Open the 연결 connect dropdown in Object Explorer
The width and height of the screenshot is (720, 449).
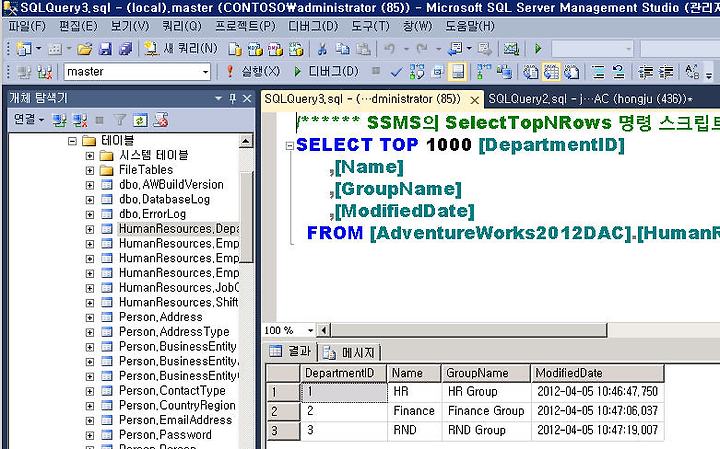point(28,120)
